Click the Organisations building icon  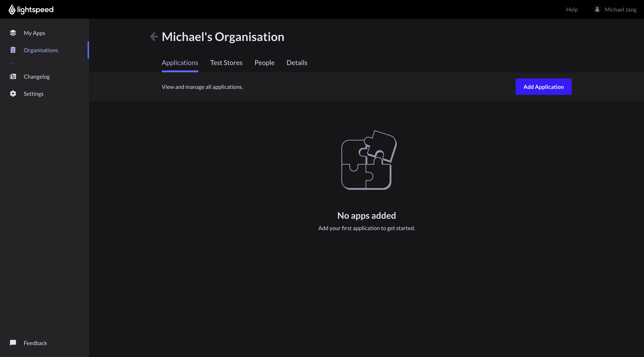(x=13, y=50)
